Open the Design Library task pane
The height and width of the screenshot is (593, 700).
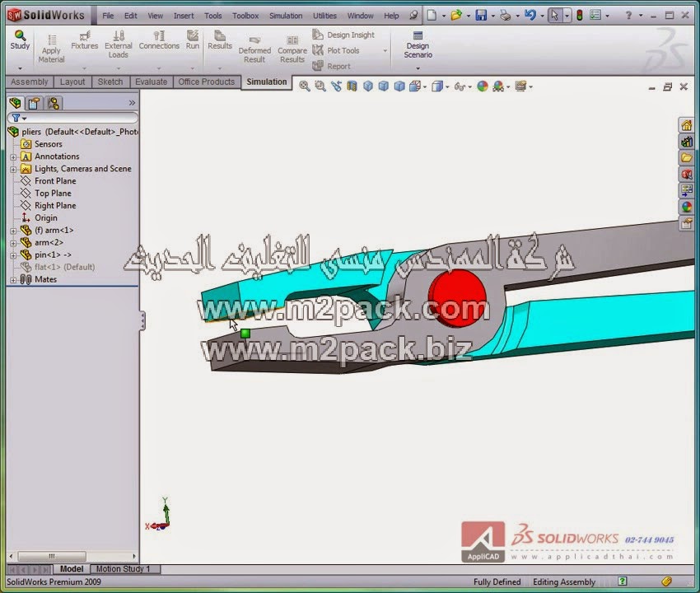687,142
